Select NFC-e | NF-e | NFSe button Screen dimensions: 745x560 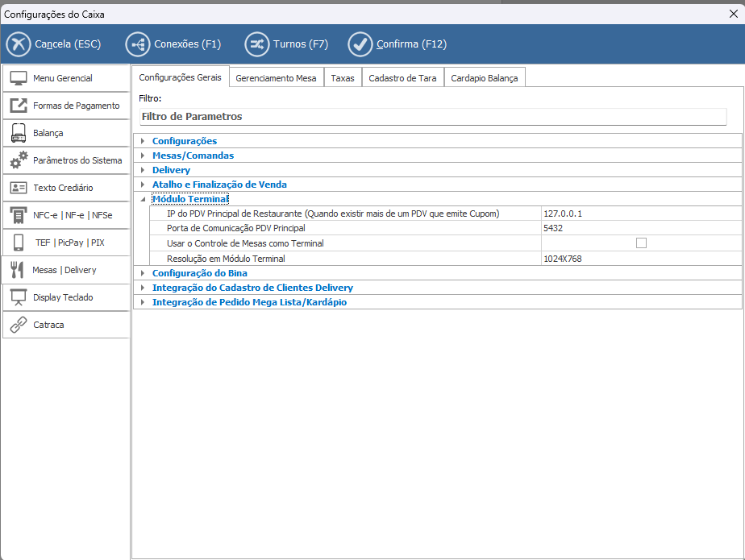(65, 215)
